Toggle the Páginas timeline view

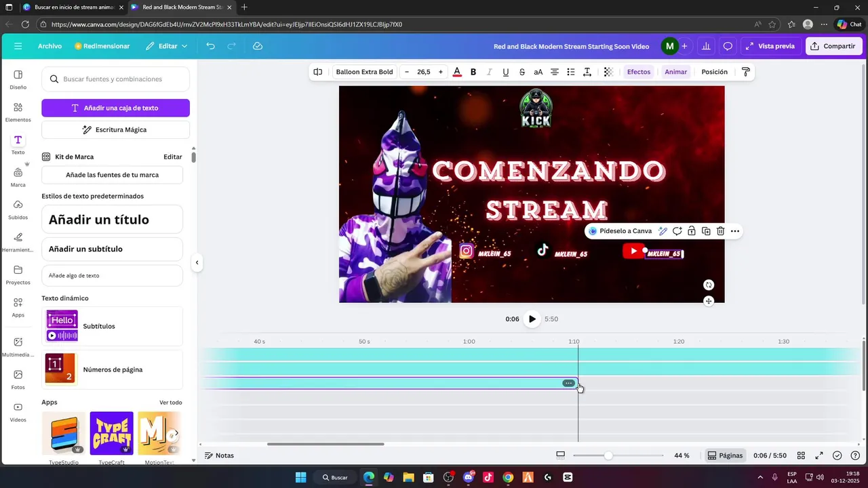(x=725, y=455)
